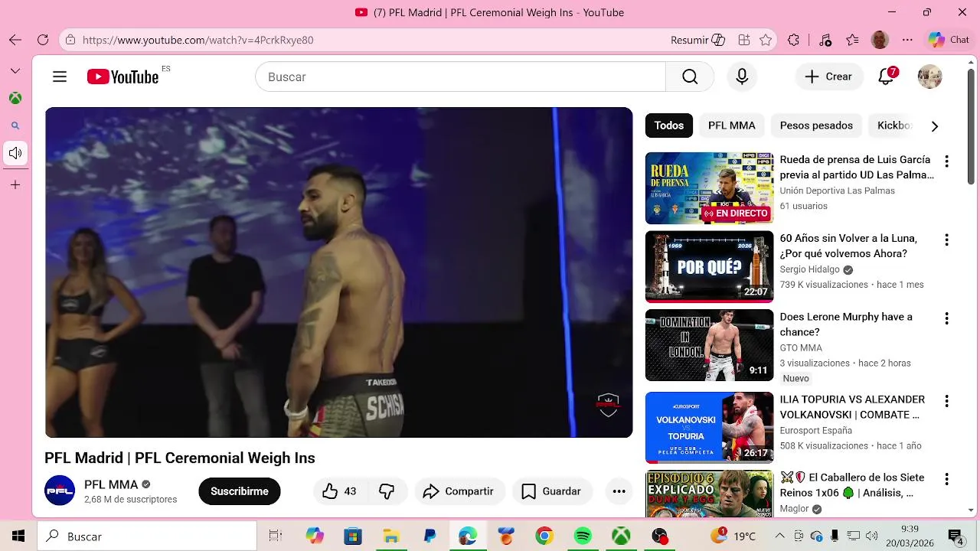Screen dimensions: 980x551
Task: Open options for the Caballero video
Action: [946, 479]
